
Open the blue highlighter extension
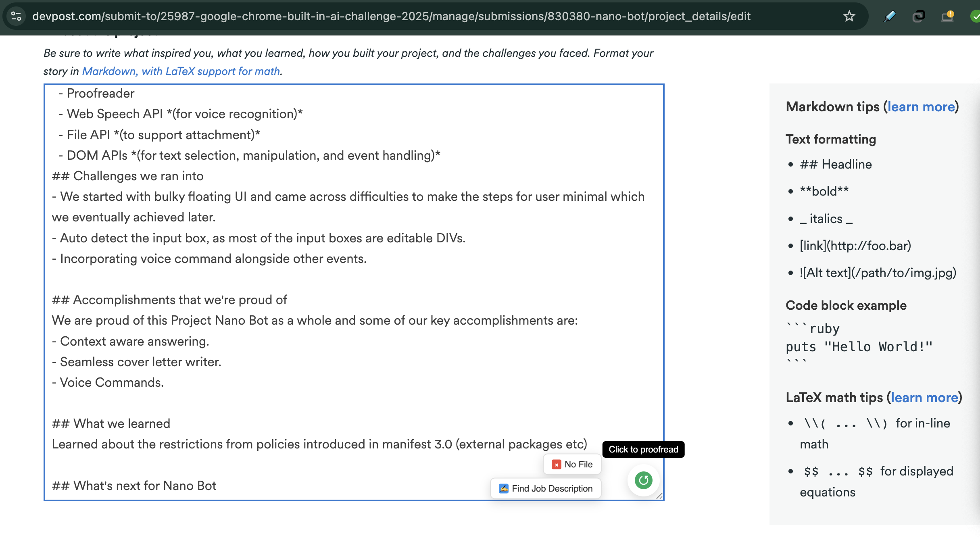tap(889, 16)
